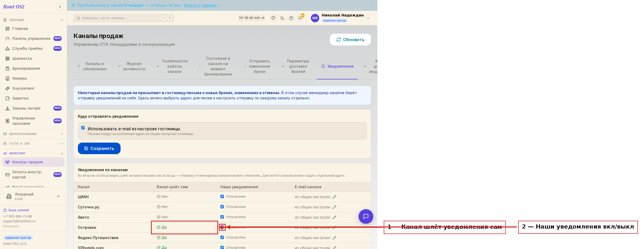Open the chat support floating button

pyautogui.click(x=366, y=216)
